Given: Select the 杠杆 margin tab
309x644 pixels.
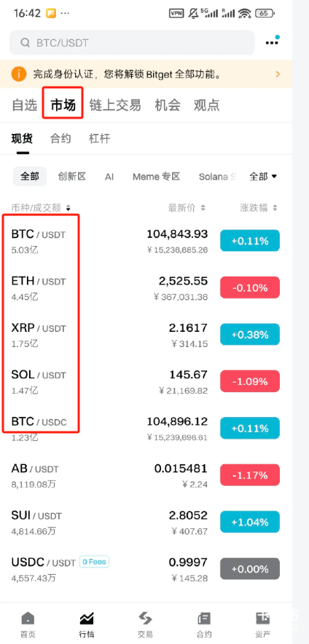Looking at the screenshot, I should coord(100,138).
